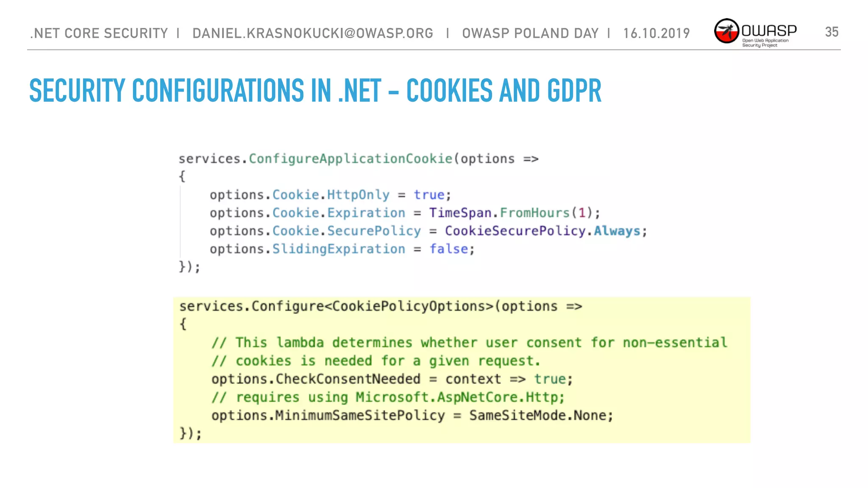Click the SlidingExpiration = false line
Image resolution: width=868 pixels, height=488 pixels.
tap(342, 249)
